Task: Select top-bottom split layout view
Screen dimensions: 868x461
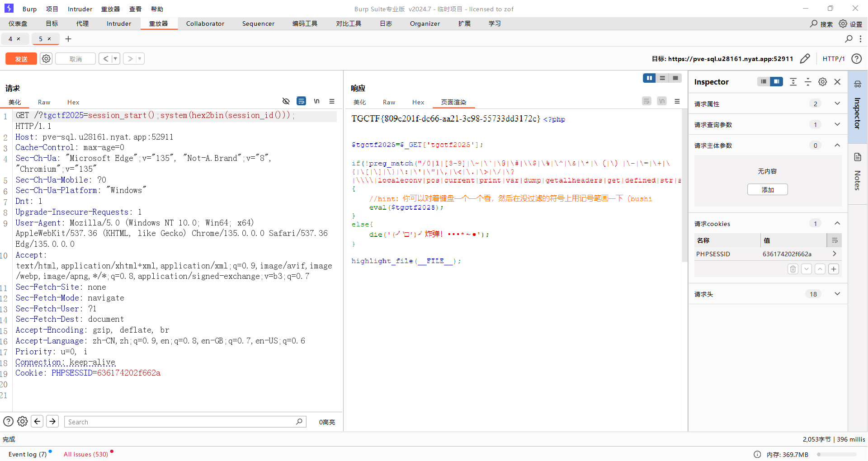Action: pos(662,78)
